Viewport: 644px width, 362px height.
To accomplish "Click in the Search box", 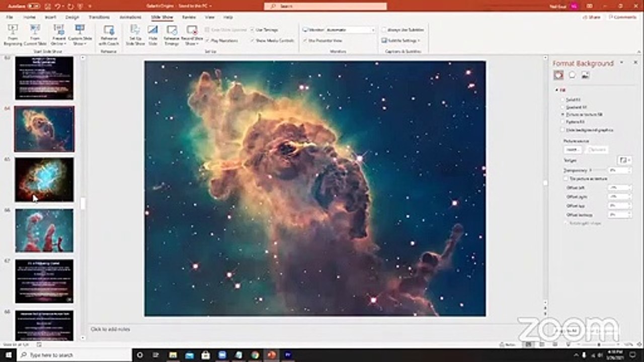I will 326,6.
